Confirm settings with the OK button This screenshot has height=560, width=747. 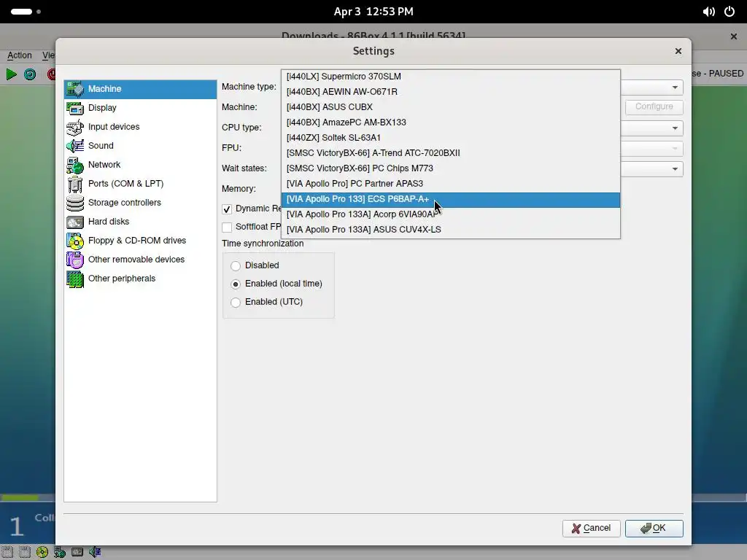tap(654, 528)
